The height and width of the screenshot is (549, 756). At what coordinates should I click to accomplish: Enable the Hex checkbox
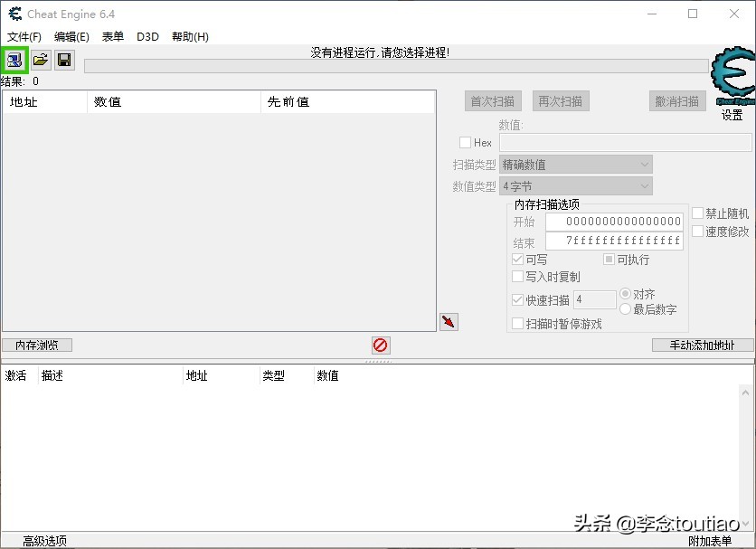[x=464, y=142]
